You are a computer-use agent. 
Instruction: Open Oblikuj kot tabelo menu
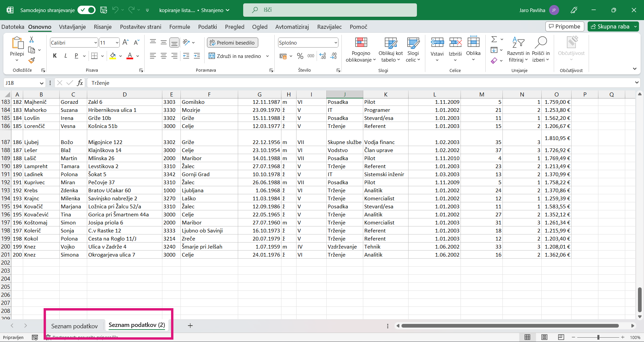[x=390, y=50]
